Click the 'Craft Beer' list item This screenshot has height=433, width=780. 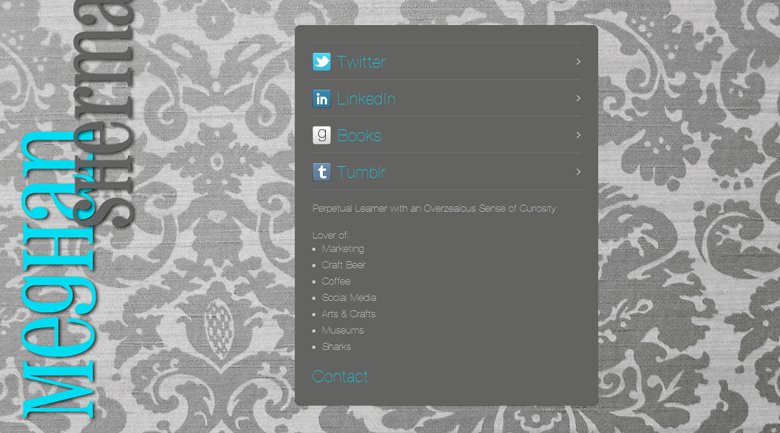point(343,265)
